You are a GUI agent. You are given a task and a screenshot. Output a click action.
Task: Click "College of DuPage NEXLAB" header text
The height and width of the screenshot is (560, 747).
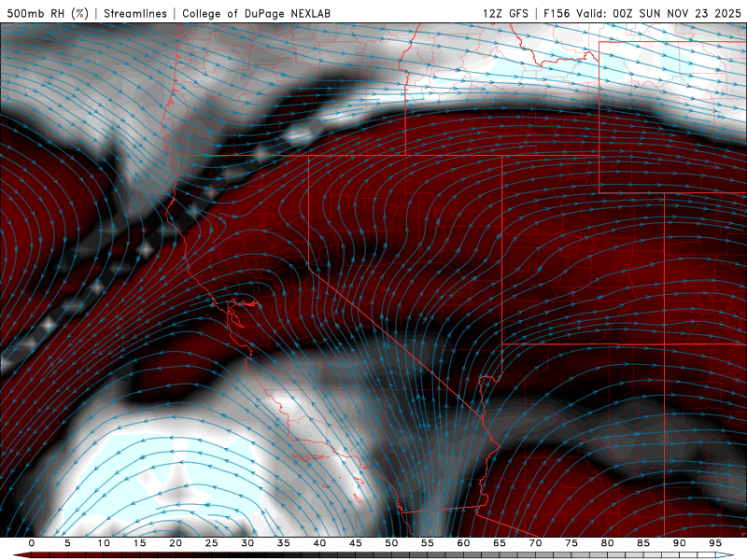[x=256, y=13]
